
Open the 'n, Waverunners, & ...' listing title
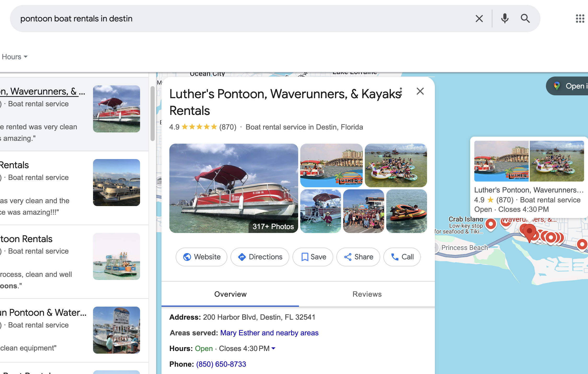tap(43, 91)
